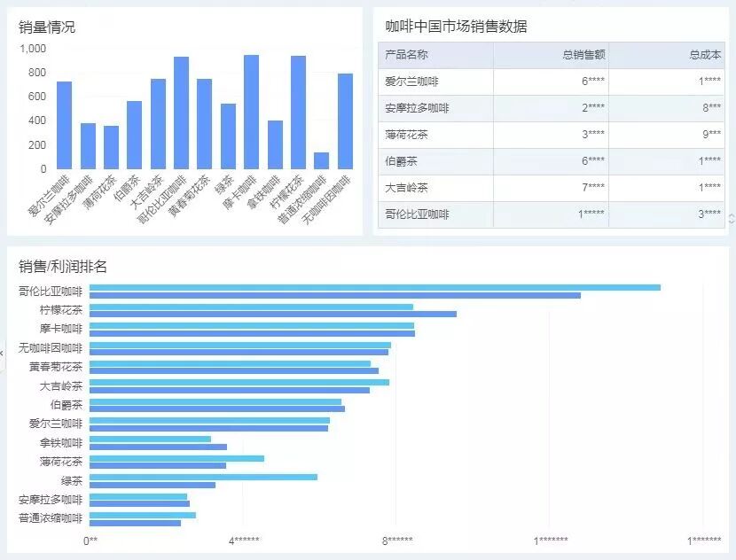Click the 哥伦比亚咖啡 column in 销量情况 chart
Screen dimensions: 736x560
(181, 113)
